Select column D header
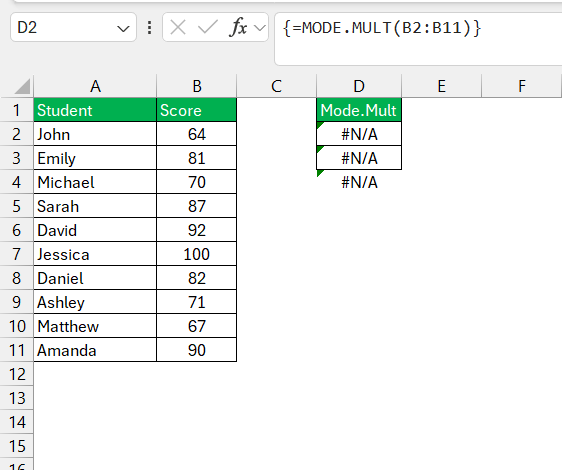 (x=359, y=86)
